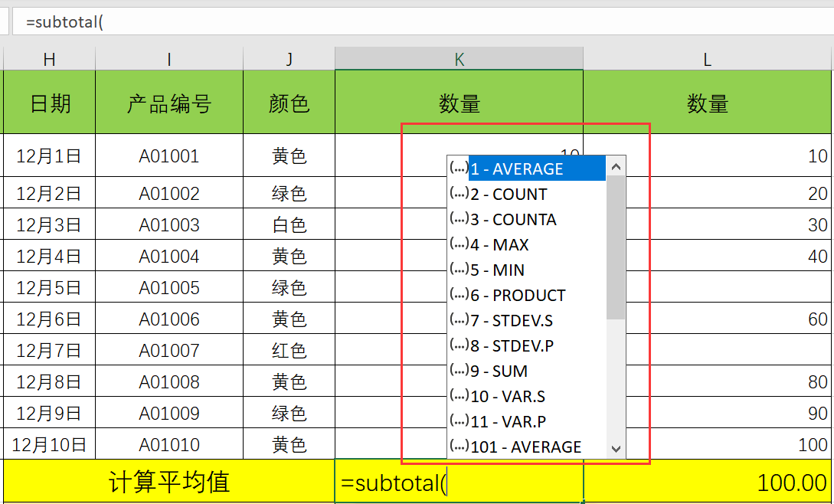Viewport: 834px width, 504px height.
Task: Click the 12月10日 date cell
Action: click(50, 443)
